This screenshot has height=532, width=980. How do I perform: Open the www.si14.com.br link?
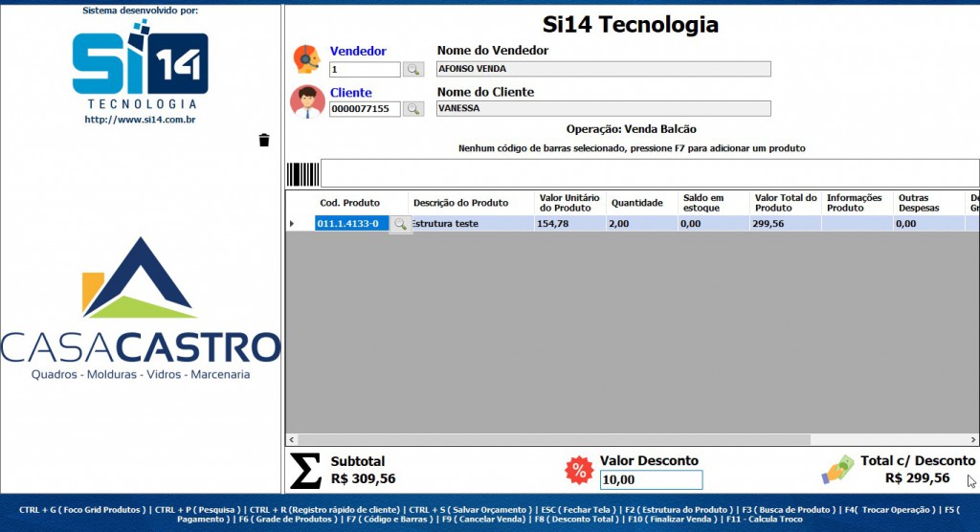point(141,120)
